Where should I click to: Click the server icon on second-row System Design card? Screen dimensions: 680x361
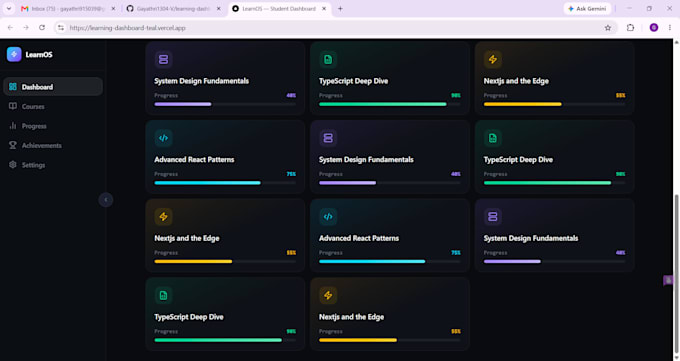click(x=328, y=138)
